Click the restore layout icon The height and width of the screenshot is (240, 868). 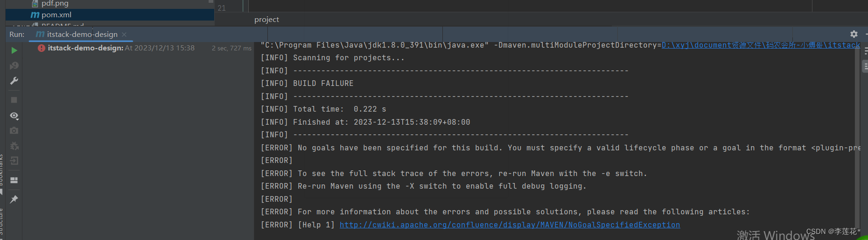click(14, 180)
